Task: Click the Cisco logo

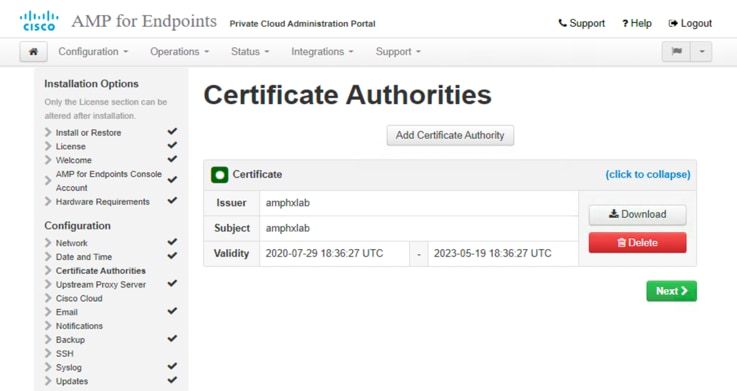Action: tap(39, 21)
